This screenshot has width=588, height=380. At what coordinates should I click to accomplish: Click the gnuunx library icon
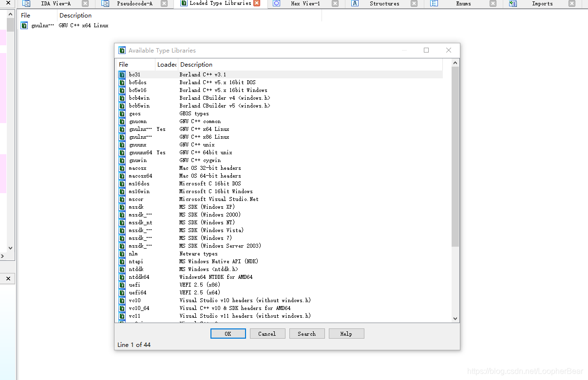(122, 145)
